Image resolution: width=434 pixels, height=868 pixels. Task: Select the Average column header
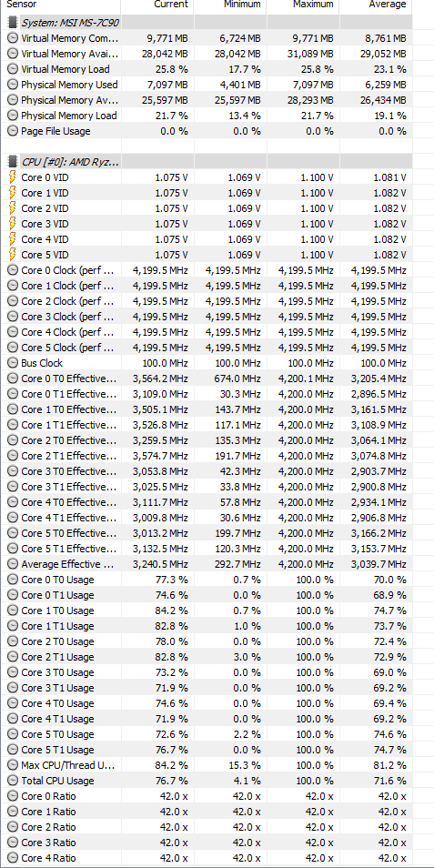(388, 5)
